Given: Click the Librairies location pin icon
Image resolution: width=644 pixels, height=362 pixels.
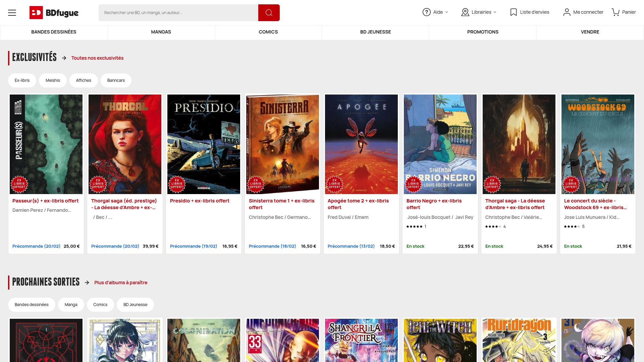Looking at the screenshot, I should point(465,12).
